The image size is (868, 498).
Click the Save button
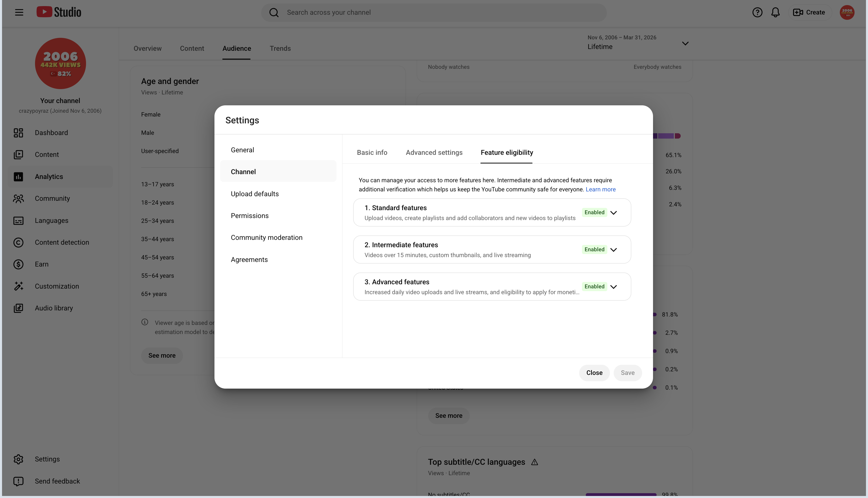pos(628,373)
